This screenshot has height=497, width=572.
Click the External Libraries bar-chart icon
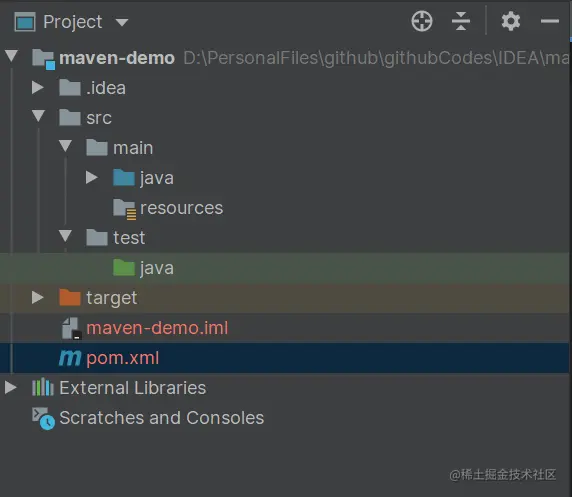pyautogui.click(x=43, y=388)
